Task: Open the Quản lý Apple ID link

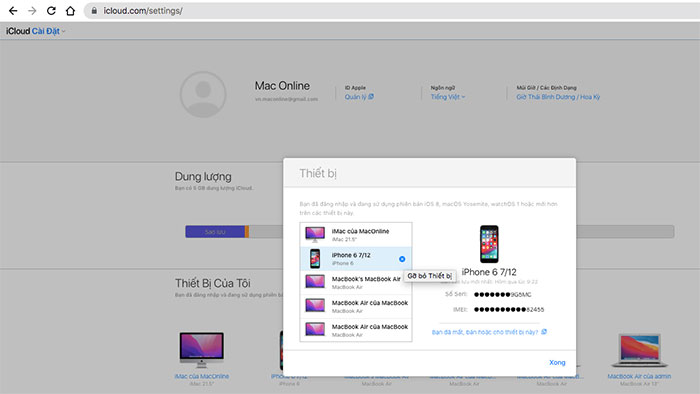Action: (x=359, y=97)
